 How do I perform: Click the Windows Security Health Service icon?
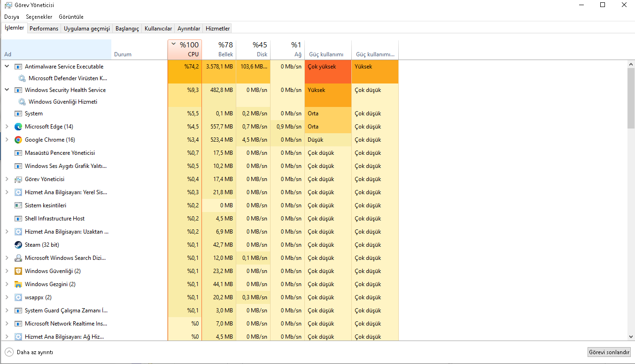18,90
